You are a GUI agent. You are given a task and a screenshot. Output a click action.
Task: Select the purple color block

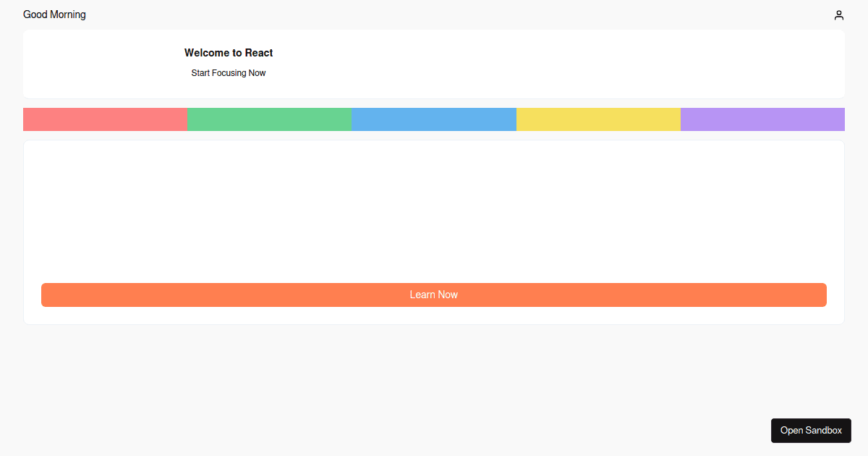762,119
